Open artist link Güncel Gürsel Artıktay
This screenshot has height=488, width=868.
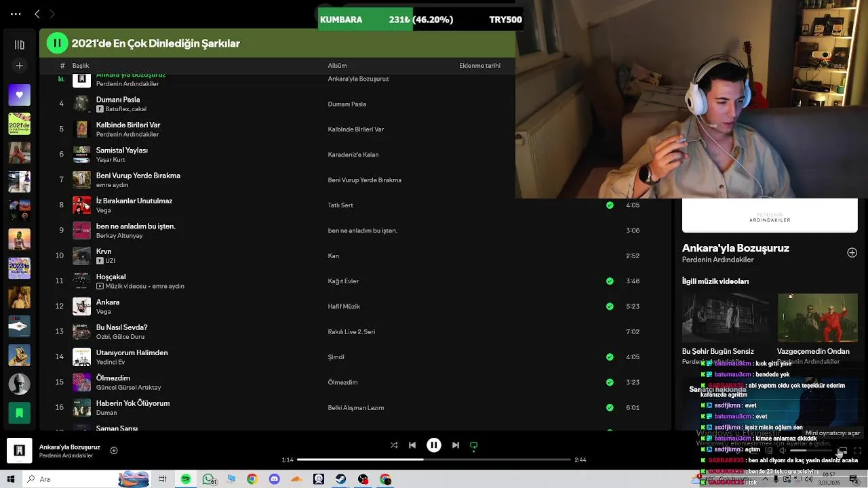coord(129,388)
